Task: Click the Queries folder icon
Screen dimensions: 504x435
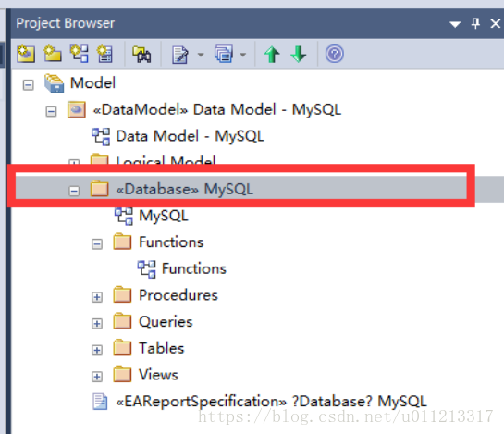Action: point(122,321)
